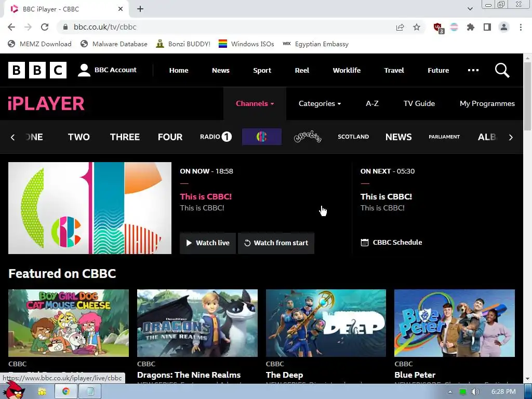Screen dimensions: 532x399
Task: Open the Malware Database bookmark
Action: (114, 44)
